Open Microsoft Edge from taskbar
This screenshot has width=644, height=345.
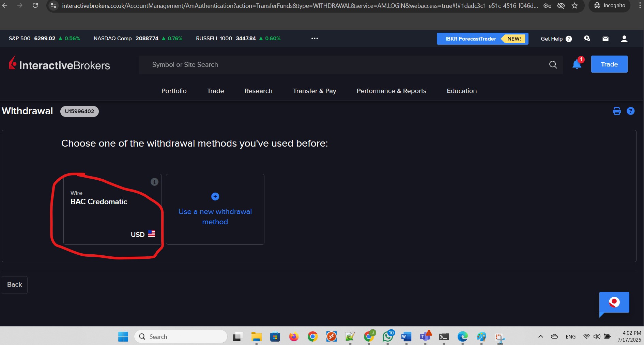pyautogui.click(x=462, y=337)
